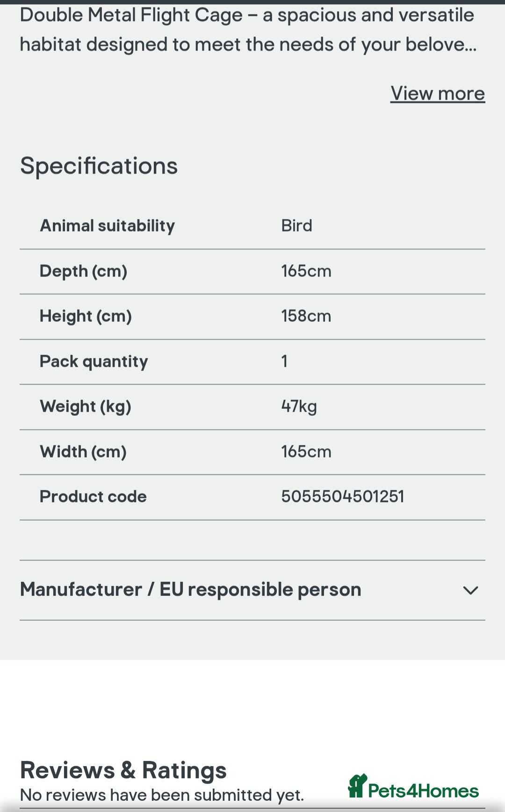Viewport: 505px width, 812px height.
Task: Click the Height (cm) value 158cm
Action: [x=306, y=316]
